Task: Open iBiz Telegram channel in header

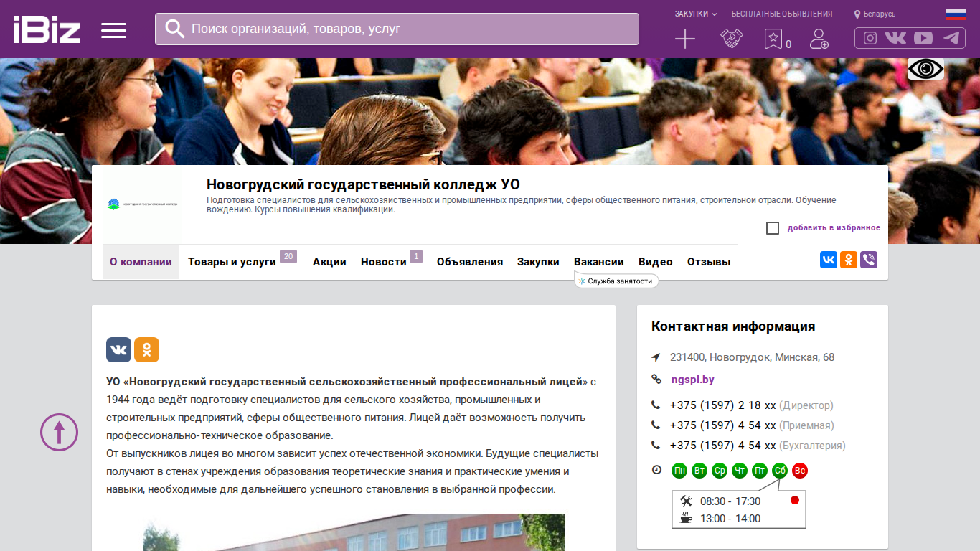Action: [x=951, y=38]
